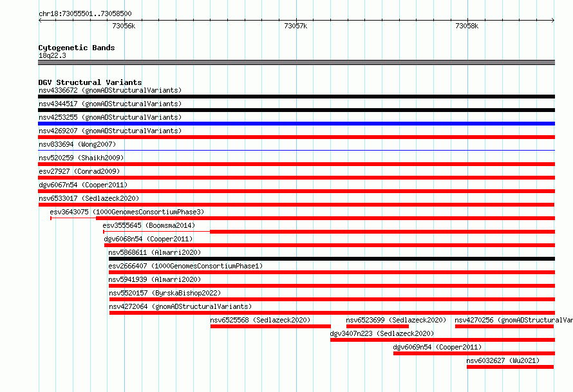Click the red bar for dgv6068n54
573x392 pixels.
[330, 245]
